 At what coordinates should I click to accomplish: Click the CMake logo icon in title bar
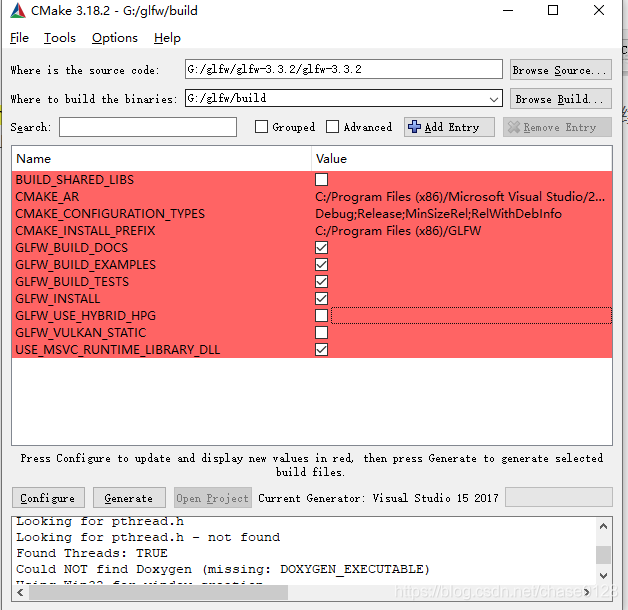[18, 10]
